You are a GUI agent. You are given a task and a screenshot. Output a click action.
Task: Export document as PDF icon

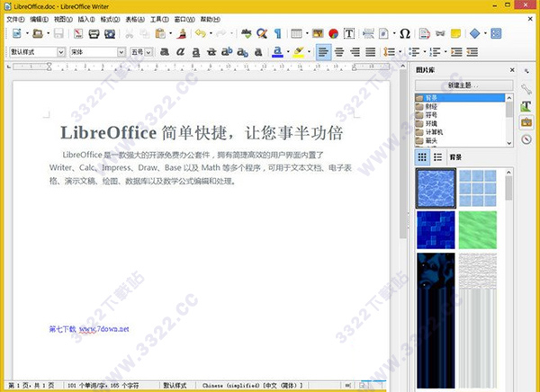[x=78, y=33]
